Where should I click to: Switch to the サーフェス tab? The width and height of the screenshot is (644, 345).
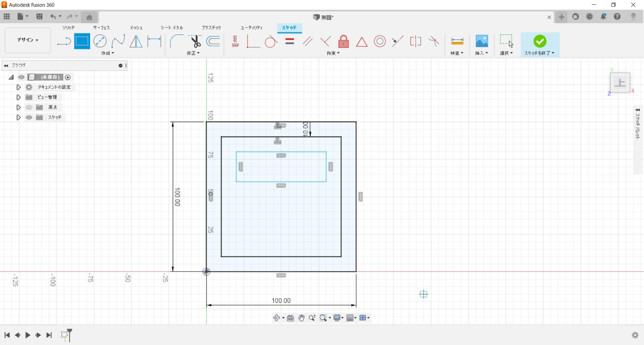[x=101, y=27]
